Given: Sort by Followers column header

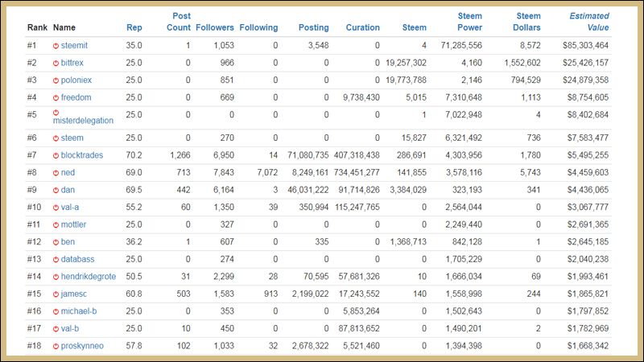Looking at the screenshot, I should tap(215, 27).
